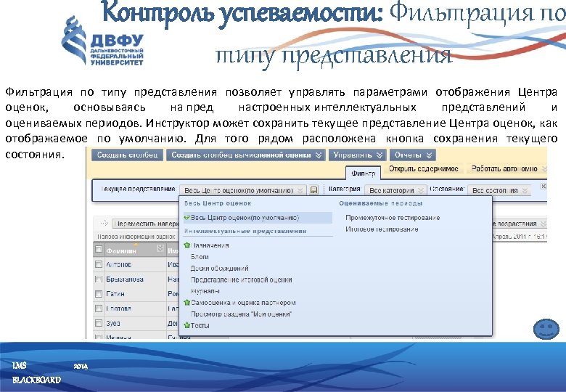Click the green checkmark beside Весь Центр оценок
This screenshot has width=566, height=392.
[x=186, y=218]
